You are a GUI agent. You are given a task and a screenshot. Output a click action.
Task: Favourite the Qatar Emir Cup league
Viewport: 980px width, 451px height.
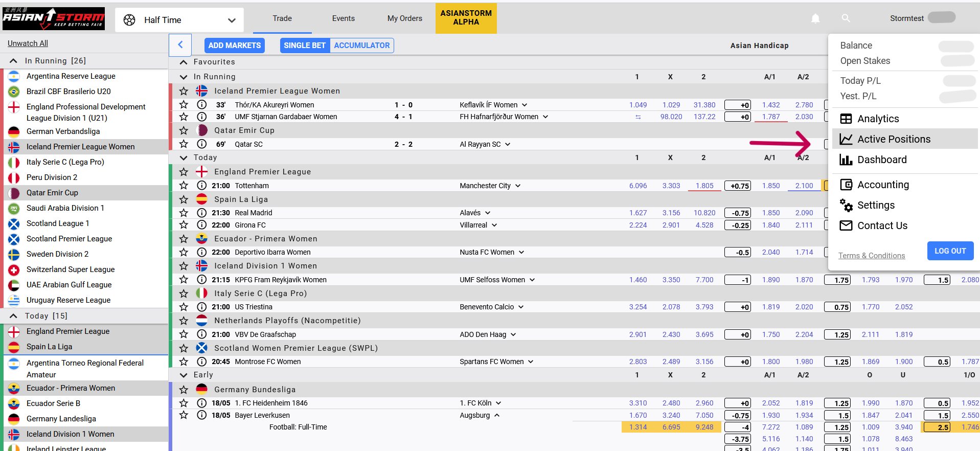click(184, 130)
